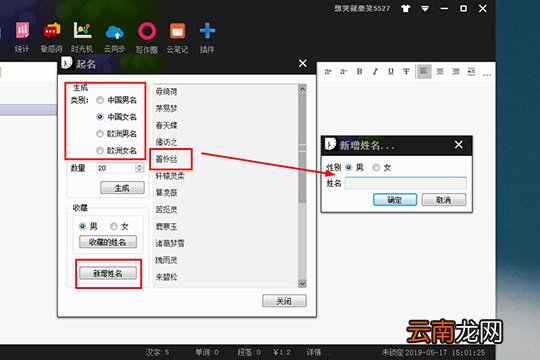Close the 新增姓名 dialog

[459, 145]
